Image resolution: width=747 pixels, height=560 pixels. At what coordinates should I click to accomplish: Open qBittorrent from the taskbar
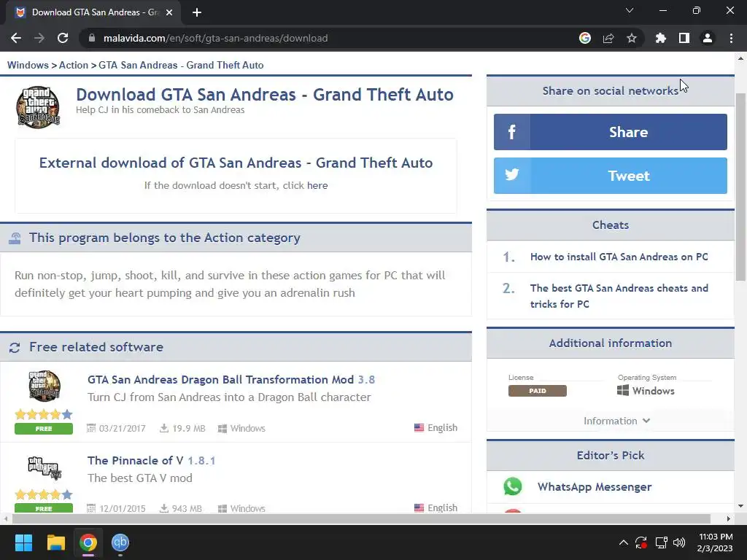pos(120,542)
